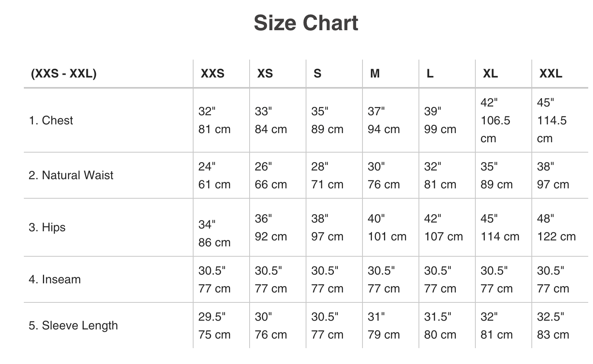Click the XL size column header
The width and height of the screenshot is (593, 364).
[490, 74]
